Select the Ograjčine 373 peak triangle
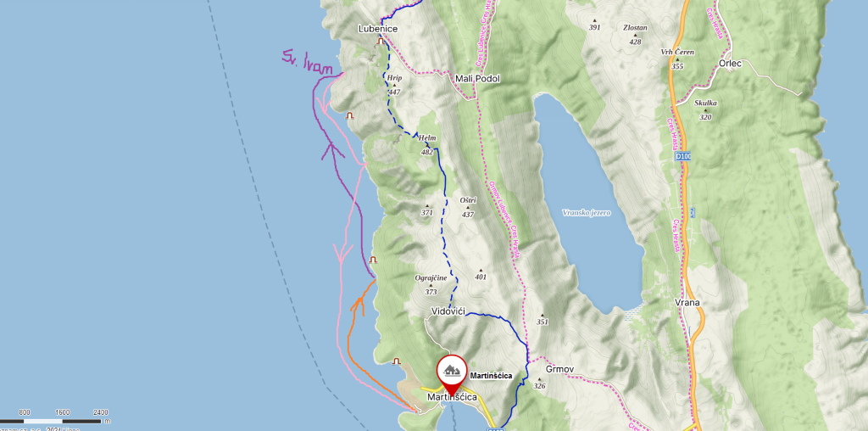The width and height of the screenshot is (868, 431). tap(431, 285)
